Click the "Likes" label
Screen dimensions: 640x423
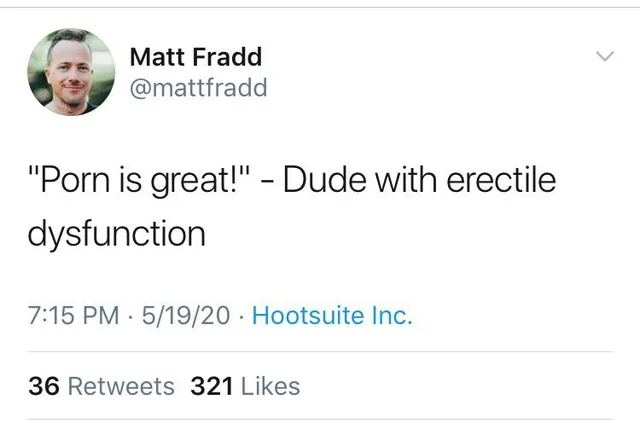[x=271, y=386]
